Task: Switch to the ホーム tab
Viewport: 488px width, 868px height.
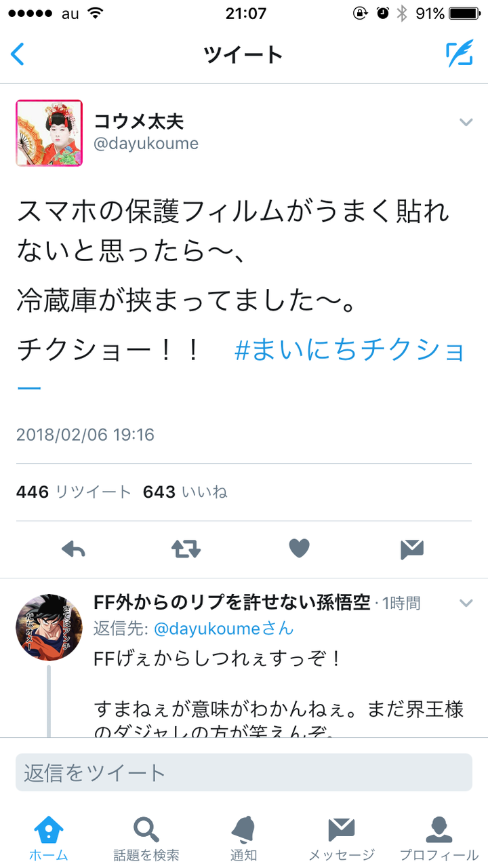Action: tap(48, 838)
